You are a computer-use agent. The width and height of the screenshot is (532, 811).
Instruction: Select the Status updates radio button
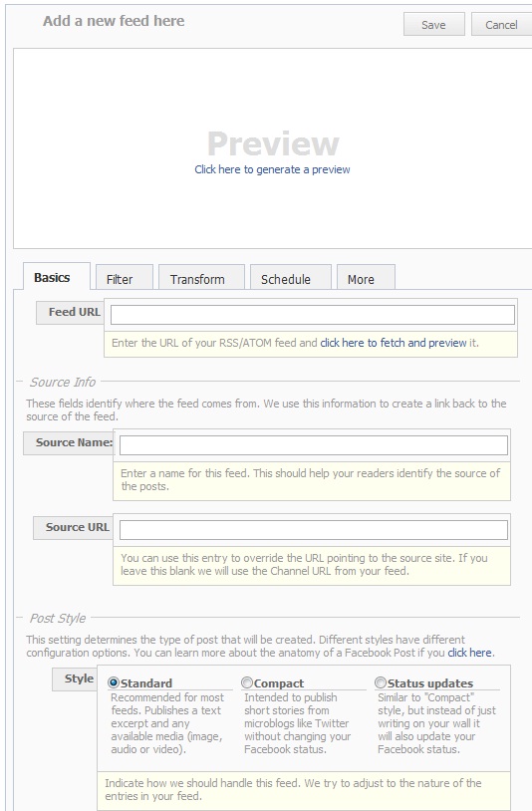381,682
